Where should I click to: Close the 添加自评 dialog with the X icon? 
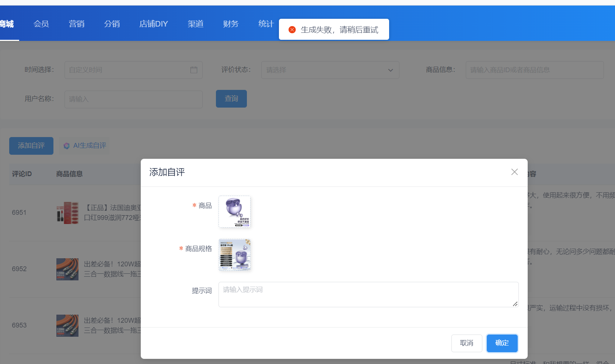(x=514, y=172)
